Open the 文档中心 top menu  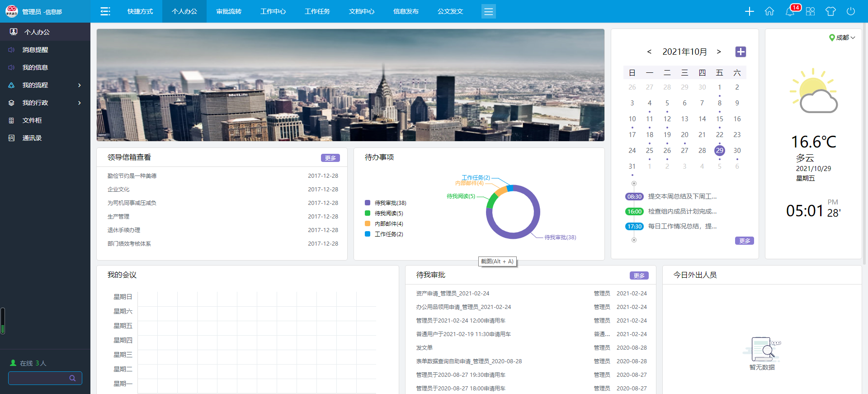coord(362,11)
